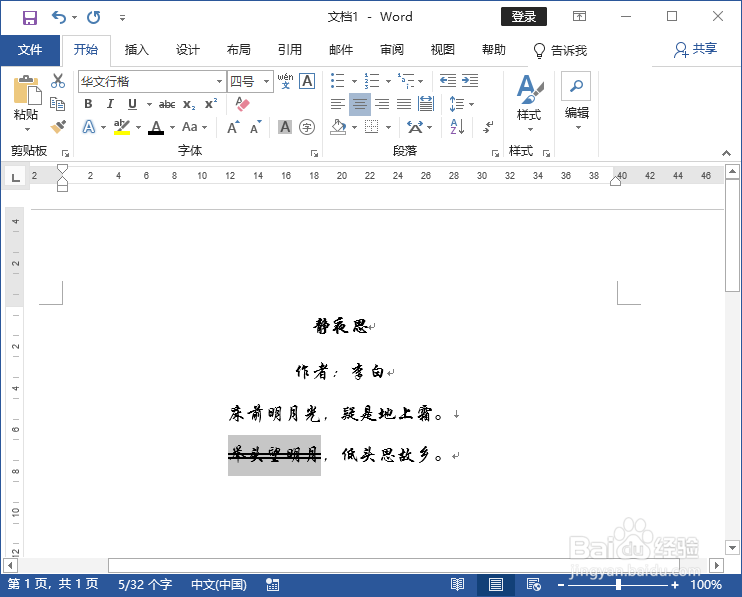Screen dimensions: 742x597
Task: Click the vertical scrollbar down arrow
Action: click(732, 548)
